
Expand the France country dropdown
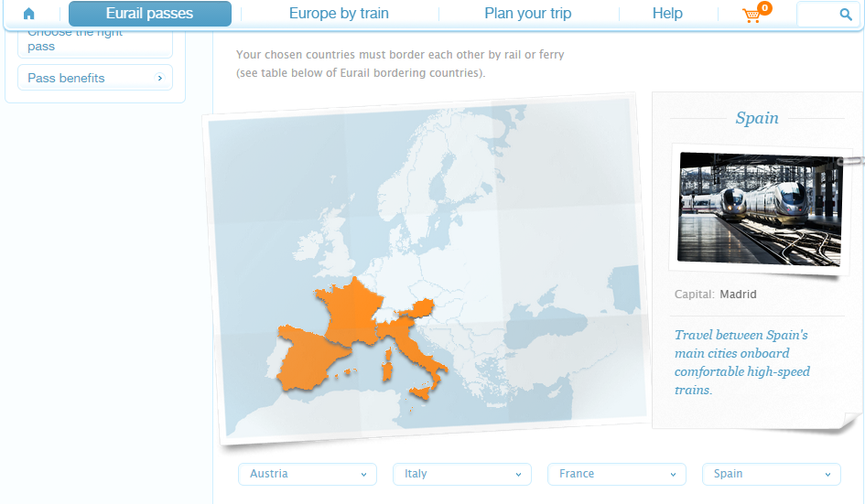[617, 474]
